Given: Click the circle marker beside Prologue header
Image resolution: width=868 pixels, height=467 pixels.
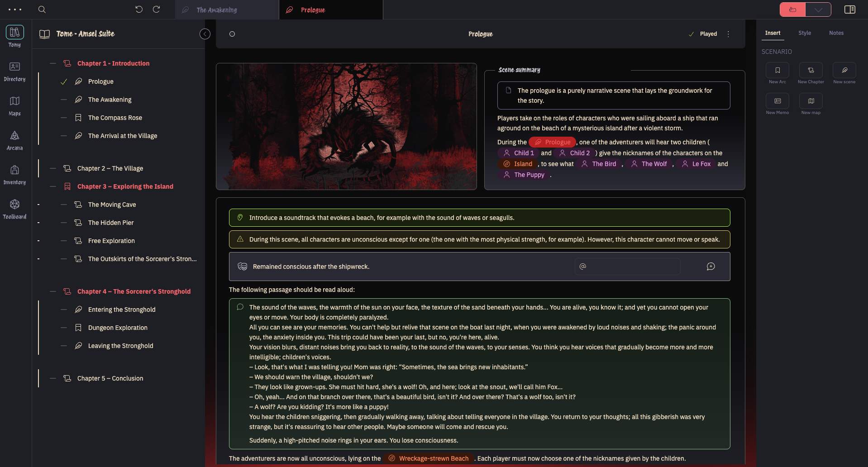Looking at the screenshot, I should (232, 34).
